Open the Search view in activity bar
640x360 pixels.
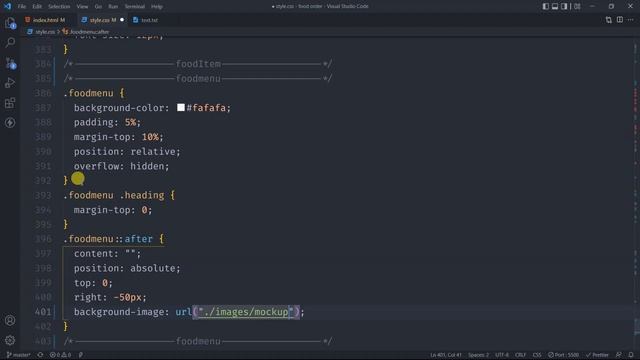[10, 42]
